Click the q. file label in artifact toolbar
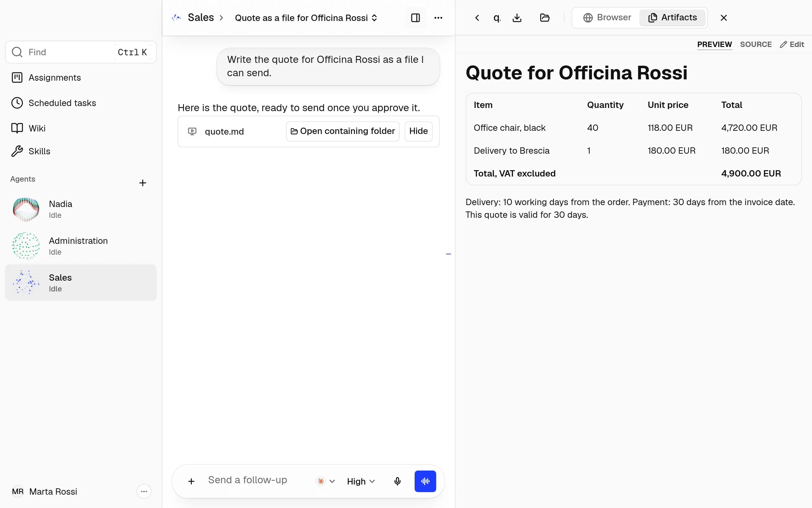Image resolution: width=812 pixels, height=508 pixels. pyautogui.click(x=497, y=18)
